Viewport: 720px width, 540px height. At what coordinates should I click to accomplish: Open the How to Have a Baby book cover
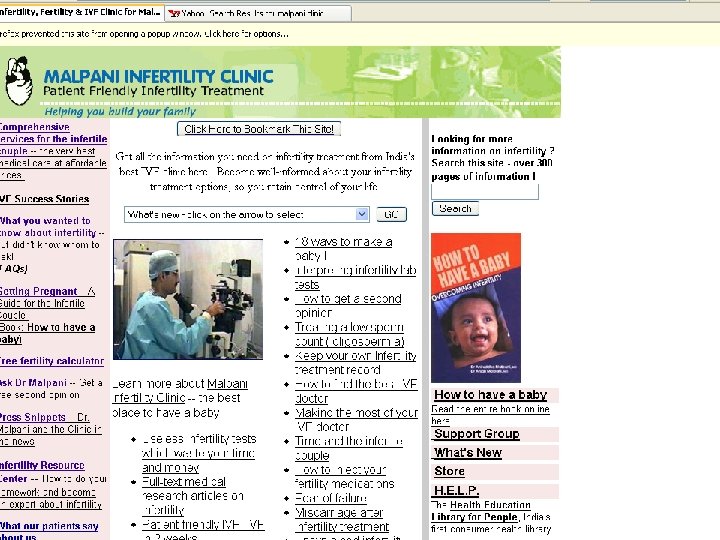pos(476,308)
